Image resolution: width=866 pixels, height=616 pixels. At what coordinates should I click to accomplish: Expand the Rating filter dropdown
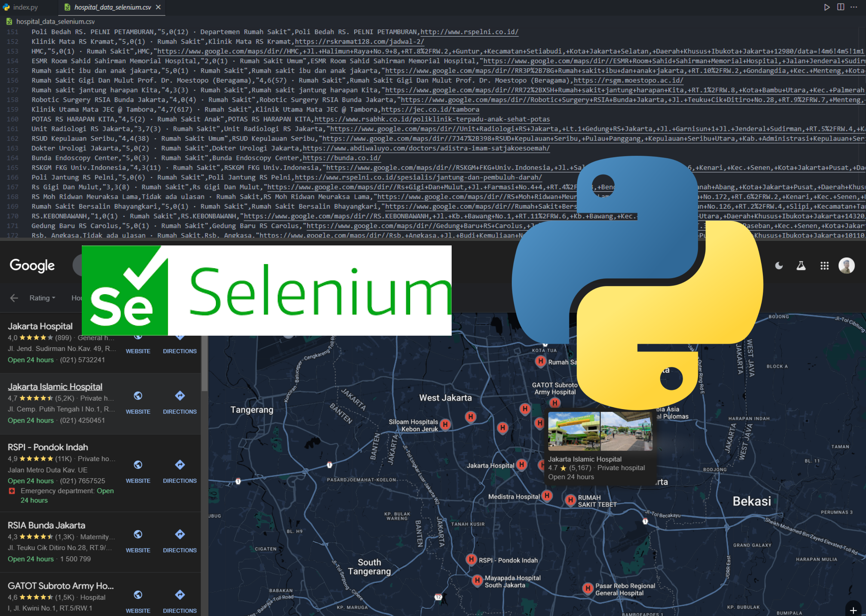click(42, 298)
